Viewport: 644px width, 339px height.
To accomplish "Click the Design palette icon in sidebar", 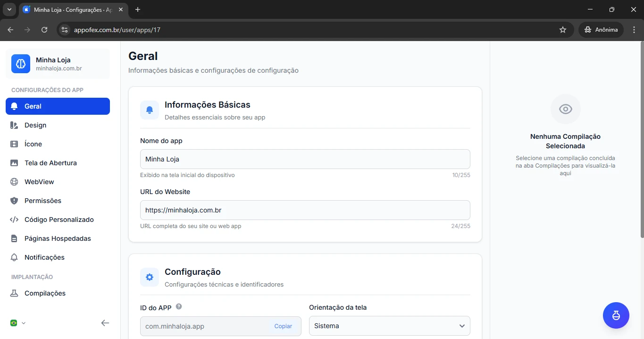I will [x=14, y=125].
